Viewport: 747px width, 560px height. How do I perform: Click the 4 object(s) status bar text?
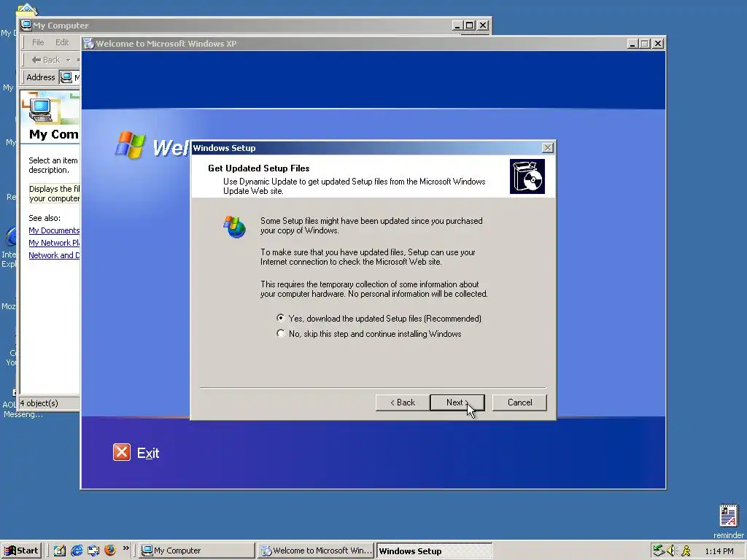[39, 403]
